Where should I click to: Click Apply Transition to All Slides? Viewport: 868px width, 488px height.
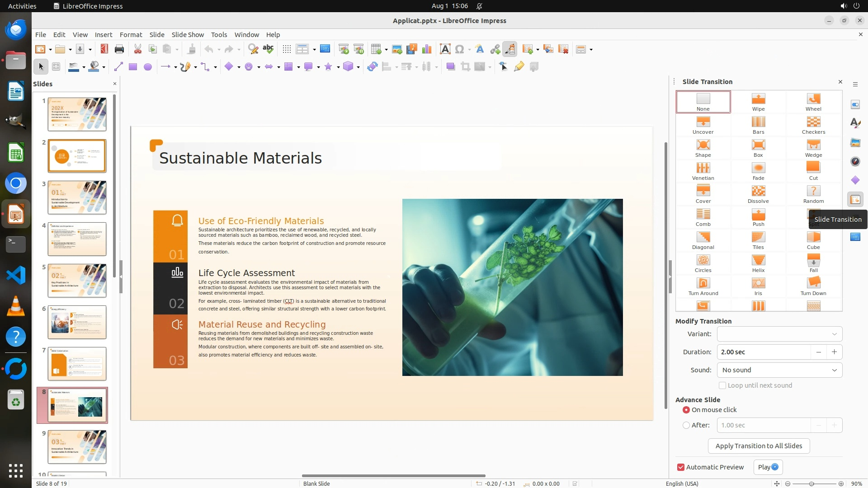[x=758, y=446]
